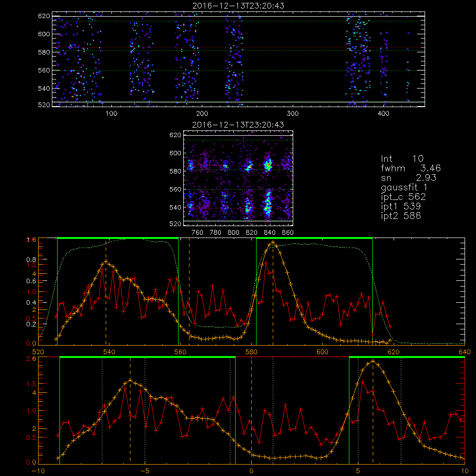Click x-axis label 860 of middle image
The height and width of the screenshot is (476, 476).
[x=288, y=233]
